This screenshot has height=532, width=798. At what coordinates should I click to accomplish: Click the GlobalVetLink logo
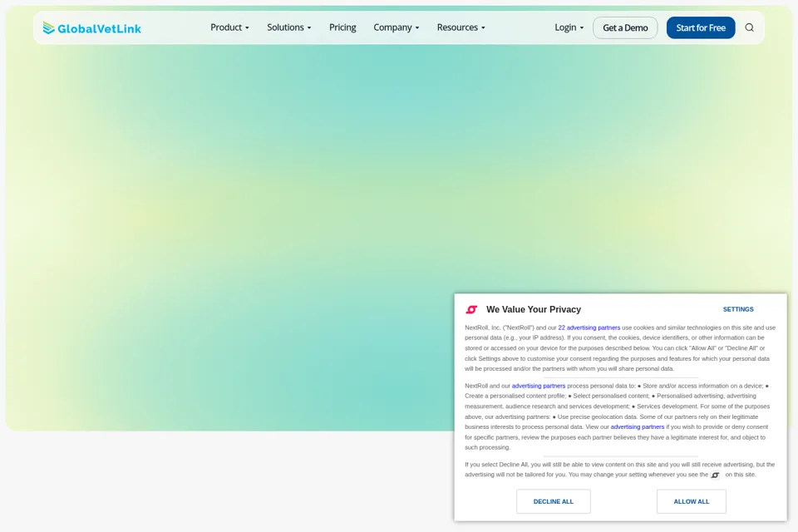coord(92,28)
